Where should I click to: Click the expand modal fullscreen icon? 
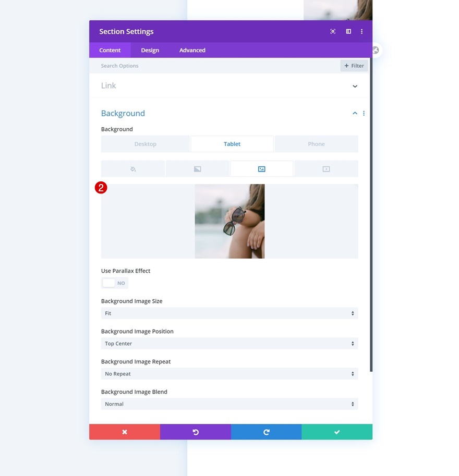[333, 31]
